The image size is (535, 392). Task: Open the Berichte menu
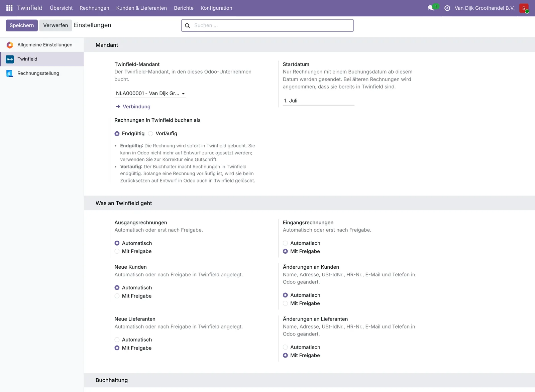(184, 8)
